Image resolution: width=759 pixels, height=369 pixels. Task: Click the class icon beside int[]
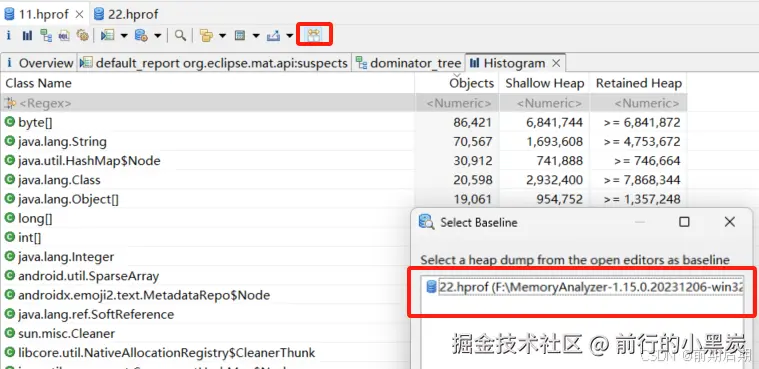(10, 237)
